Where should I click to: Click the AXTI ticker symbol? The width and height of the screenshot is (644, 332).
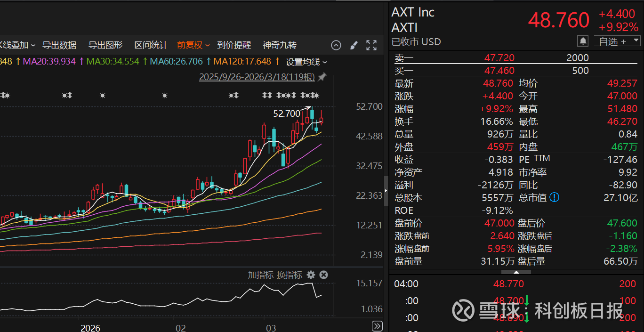tap(404, 27)
